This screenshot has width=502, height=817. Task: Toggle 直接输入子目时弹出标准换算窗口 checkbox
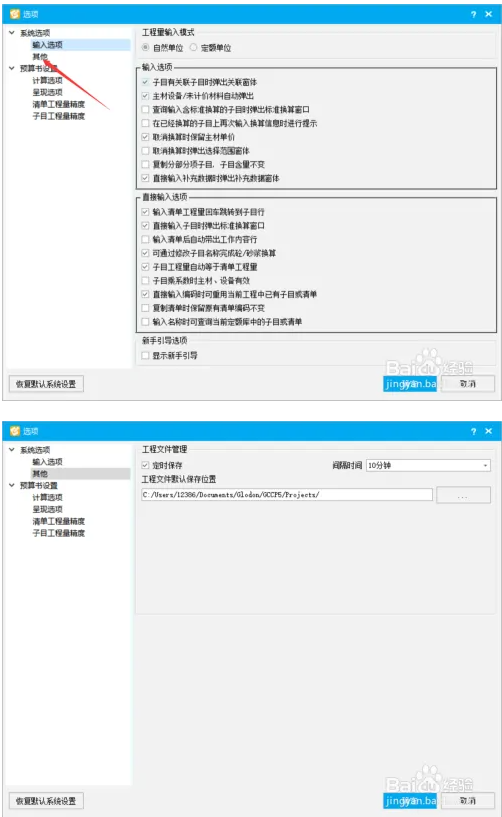(145, 226)
